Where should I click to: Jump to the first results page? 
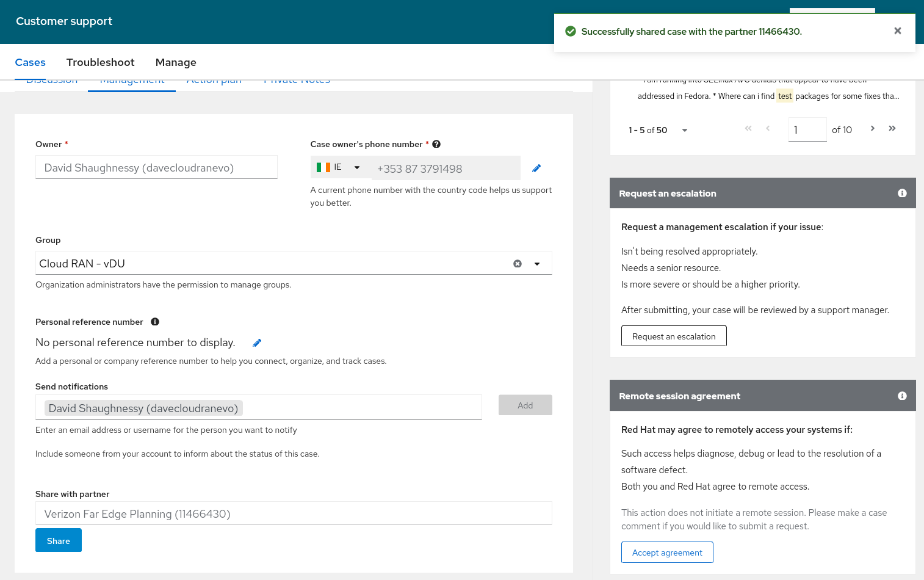coord(748,128)
